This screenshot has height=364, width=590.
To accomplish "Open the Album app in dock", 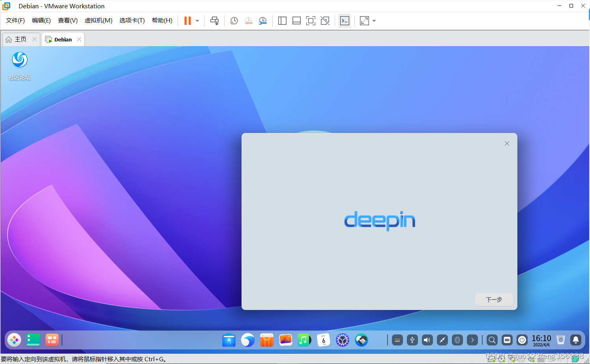I will coord(286,340).
